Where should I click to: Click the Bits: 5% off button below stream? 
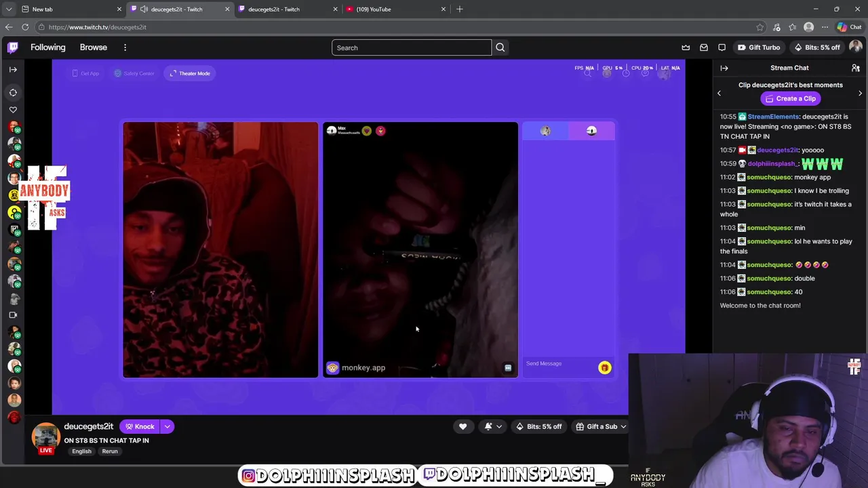(x=539, y=426)
